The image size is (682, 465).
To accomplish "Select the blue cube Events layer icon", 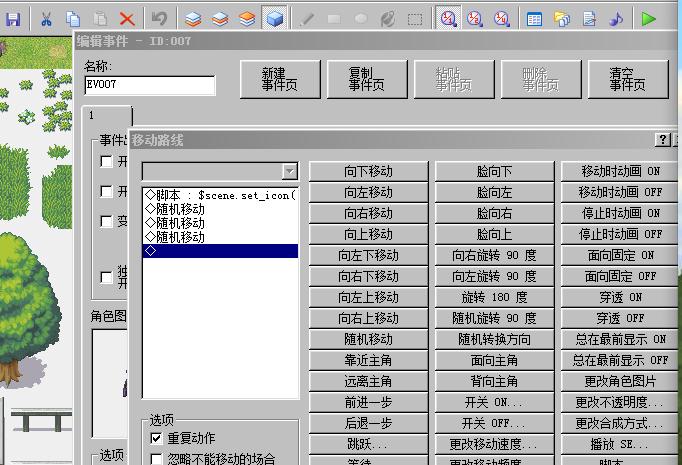I will click(274, 18).
